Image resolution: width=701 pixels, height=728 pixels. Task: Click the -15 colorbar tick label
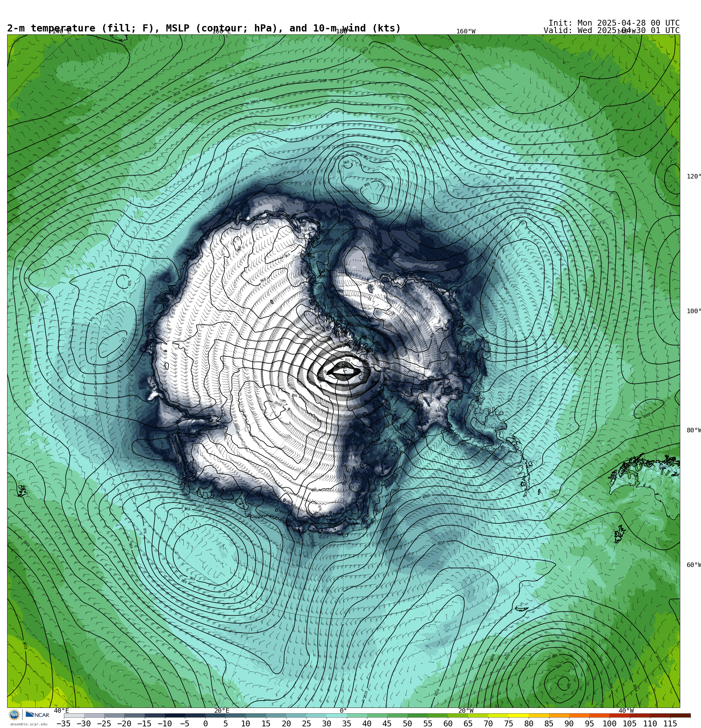(x=144, y=723)
